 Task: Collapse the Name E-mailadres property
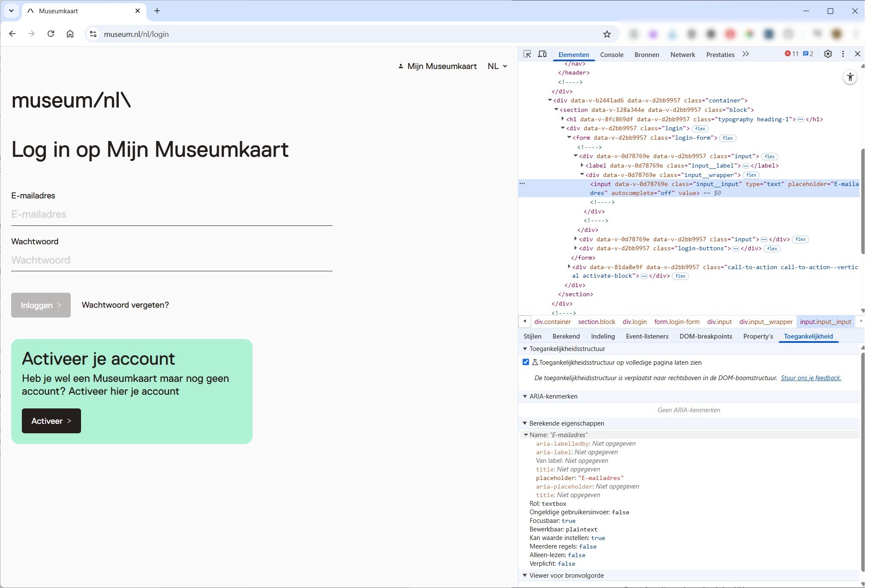pyautogui.click(x=526, y=435)
